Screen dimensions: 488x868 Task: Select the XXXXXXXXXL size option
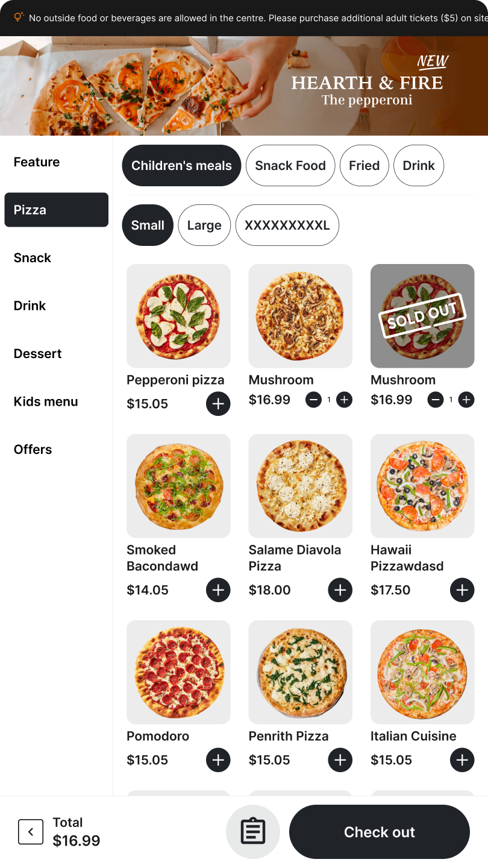coord(287,225)
